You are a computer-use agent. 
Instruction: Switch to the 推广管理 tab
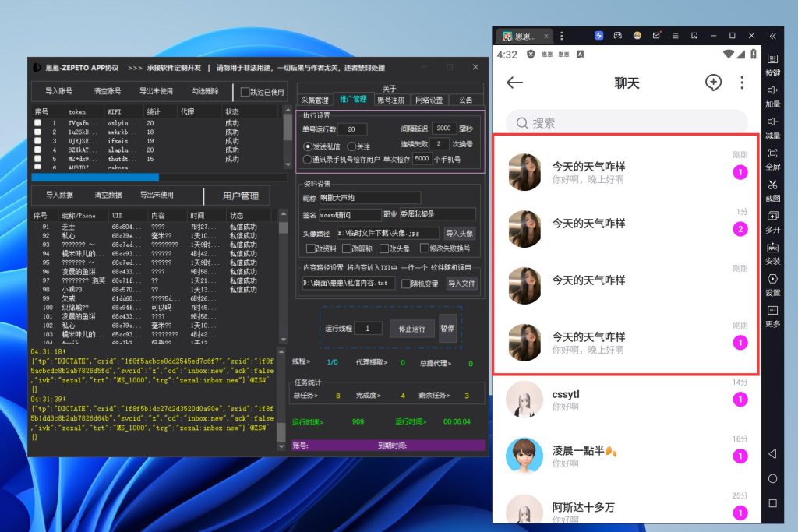353,99
